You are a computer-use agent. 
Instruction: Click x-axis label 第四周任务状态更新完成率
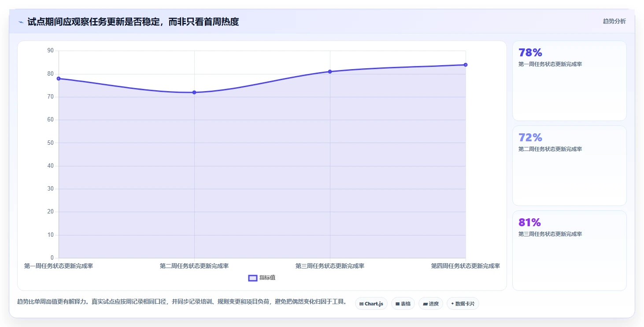[466, 266]
